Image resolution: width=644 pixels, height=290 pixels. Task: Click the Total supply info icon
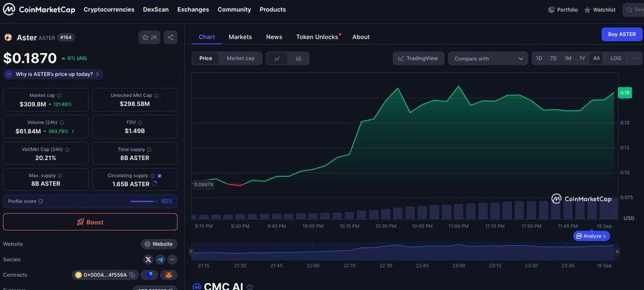pyautogui.click(x=149, y=150)
